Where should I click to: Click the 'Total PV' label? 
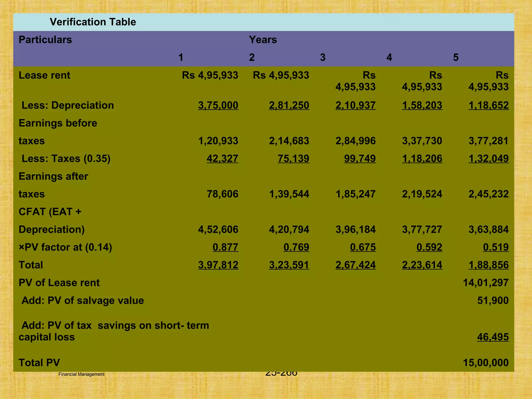click(x=39, y=363)
